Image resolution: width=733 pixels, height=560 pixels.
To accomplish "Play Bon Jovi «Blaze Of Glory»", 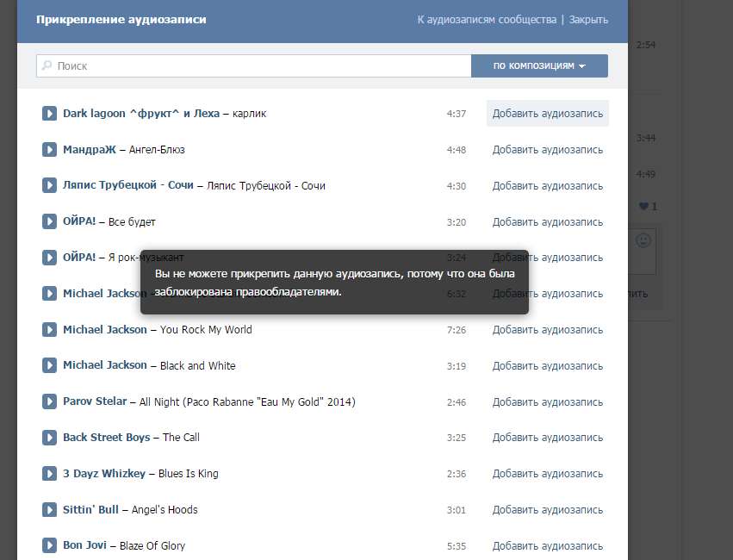I will click(50, 545).
